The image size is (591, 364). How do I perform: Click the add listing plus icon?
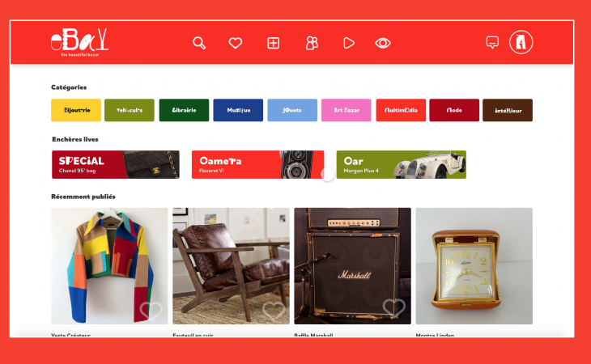274,43
